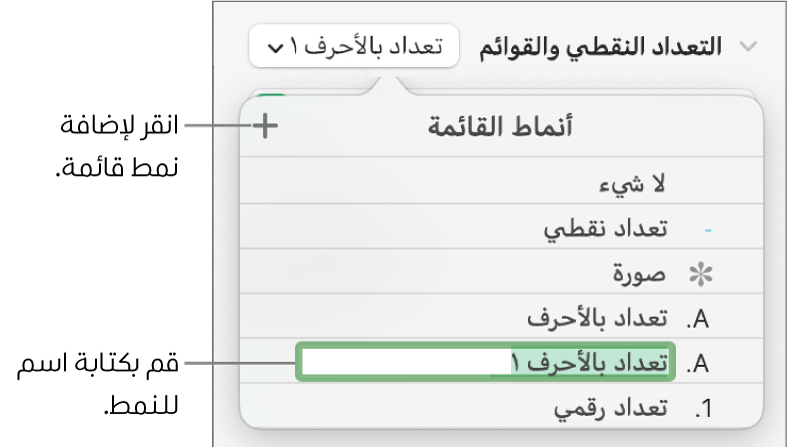Click the أنماط القائمة popover title
787x447 pixels.
point(499,128)
